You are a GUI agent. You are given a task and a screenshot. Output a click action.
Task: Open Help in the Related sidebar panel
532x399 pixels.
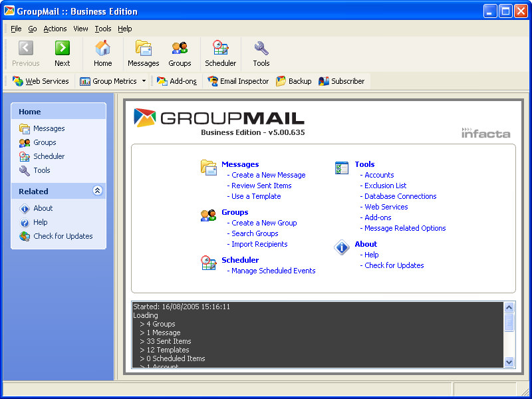[x=33, y=222]
